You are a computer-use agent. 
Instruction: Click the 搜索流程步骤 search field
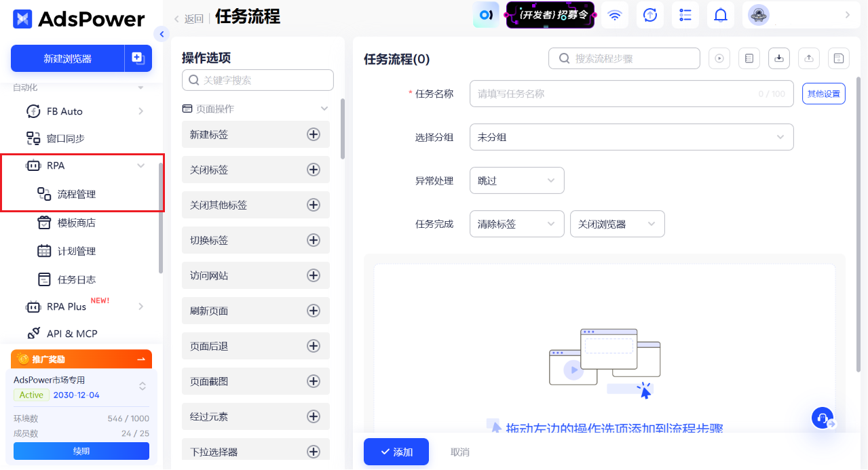624,58
